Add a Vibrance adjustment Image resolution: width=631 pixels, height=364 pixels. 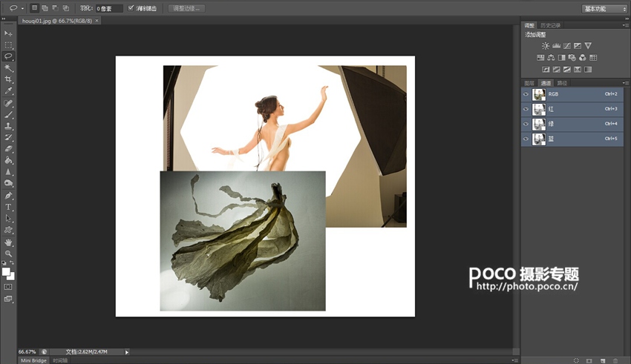tap(588, 46)
